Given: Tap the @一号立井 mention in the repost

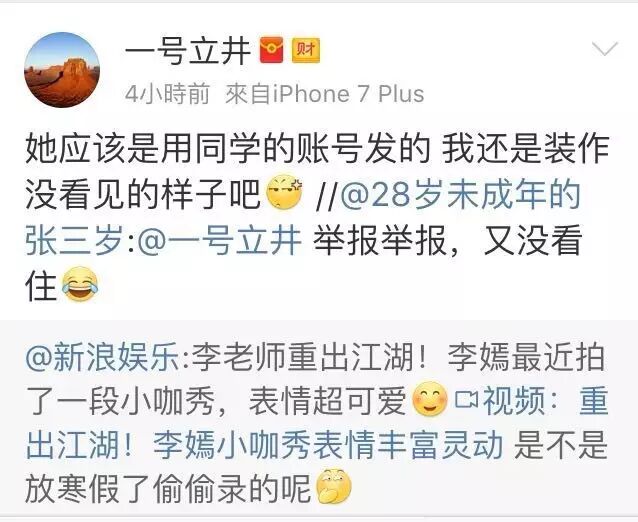Looking at the screenshot, I should pos(220,240).
